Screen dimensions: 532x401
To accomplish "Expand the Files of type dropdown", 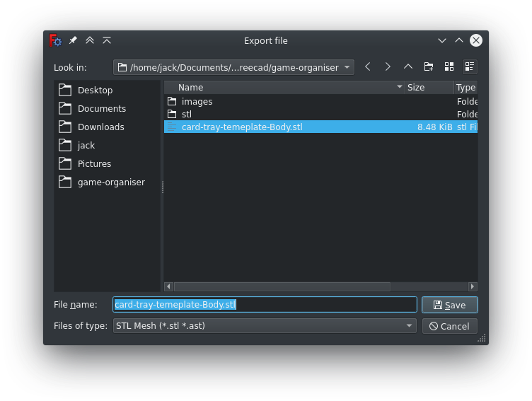I will (265, 326).
